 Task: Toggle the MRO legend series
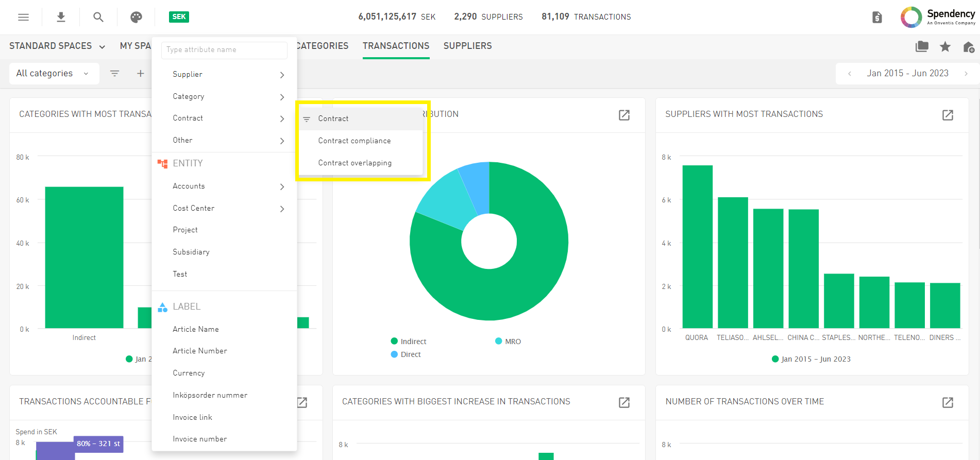508,342
